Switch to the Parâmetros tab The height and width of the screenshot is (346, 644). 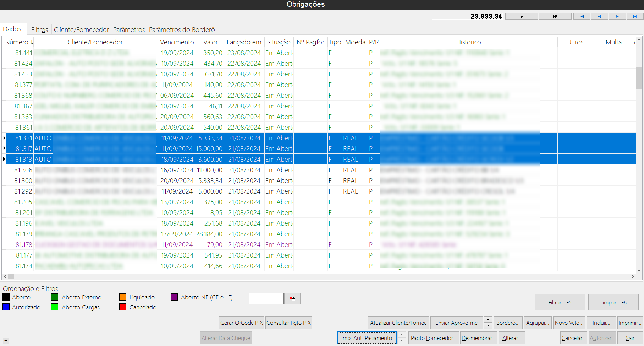[x=129, y=29]
